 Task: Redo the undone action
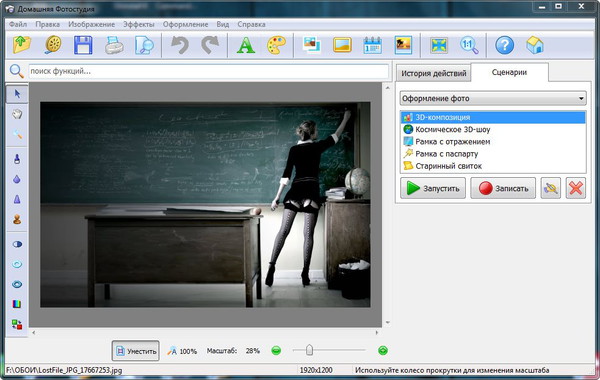[210, 45]
